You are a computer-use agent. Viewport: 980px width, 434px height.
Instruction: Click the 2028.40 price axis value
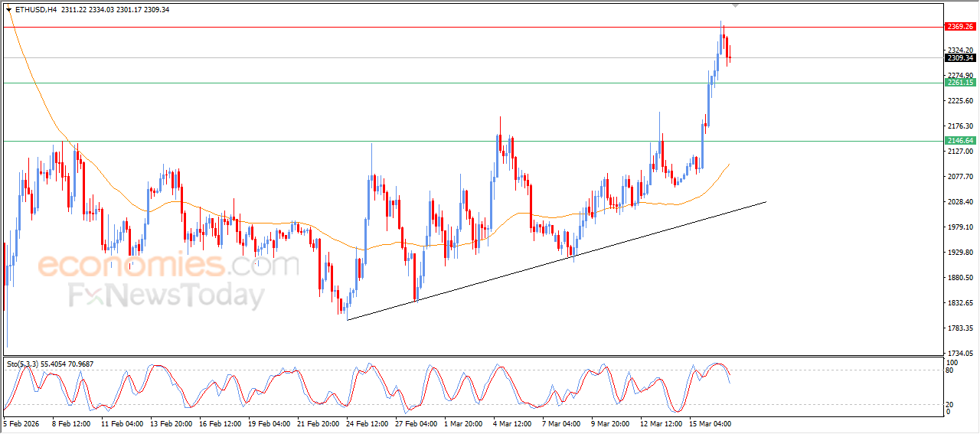click(x=959, y=201)
